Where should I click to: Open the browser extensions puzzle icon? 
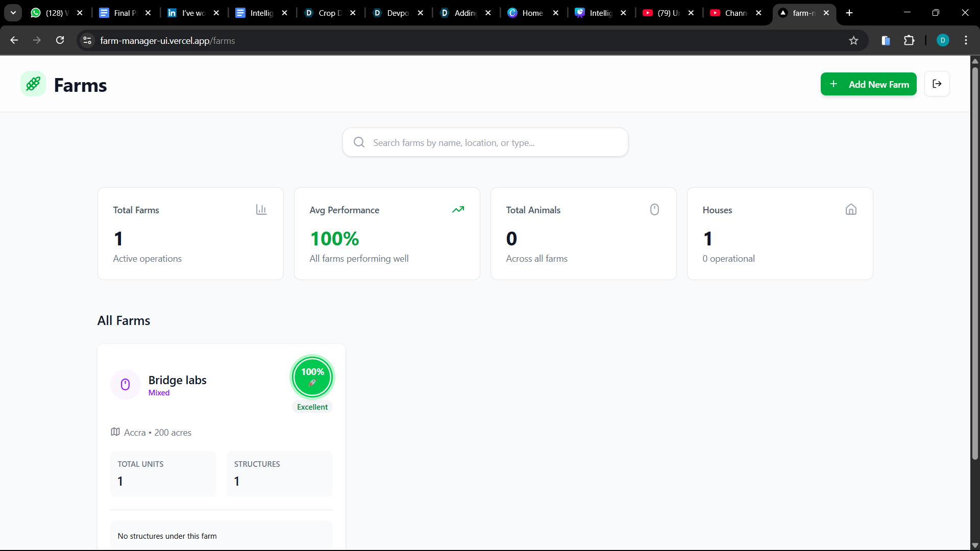(x=909, y=40)
